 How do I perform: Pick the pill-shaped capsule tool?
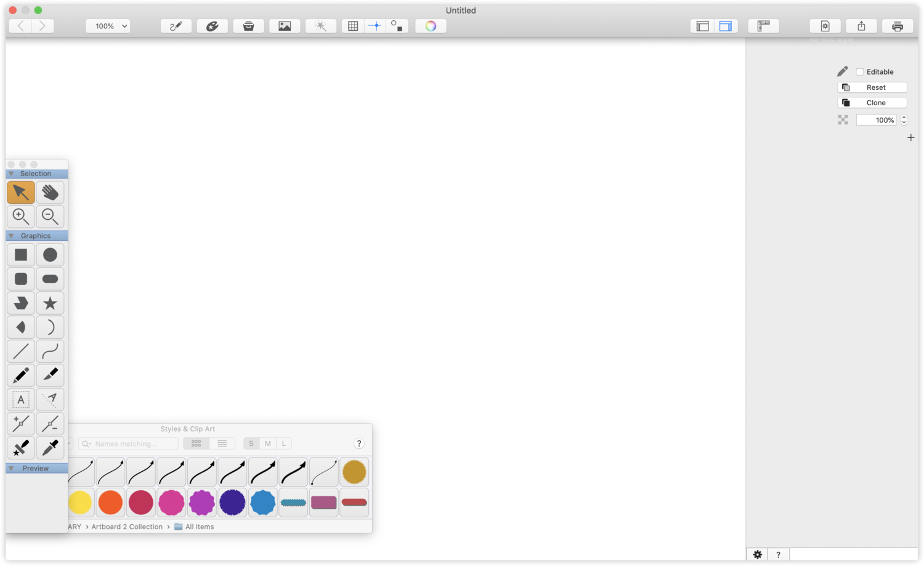(50, 279)
